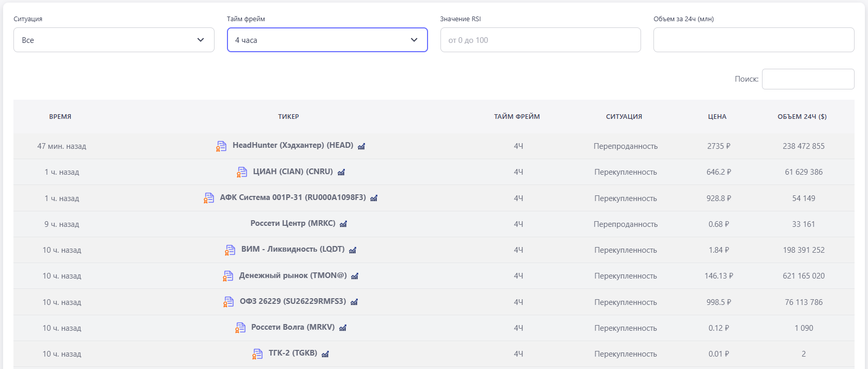This screenshot has height=369, width=868.
Task: Click the chart icon next to HeadHunter (HEAD)
Action: [x=361, y=146]
